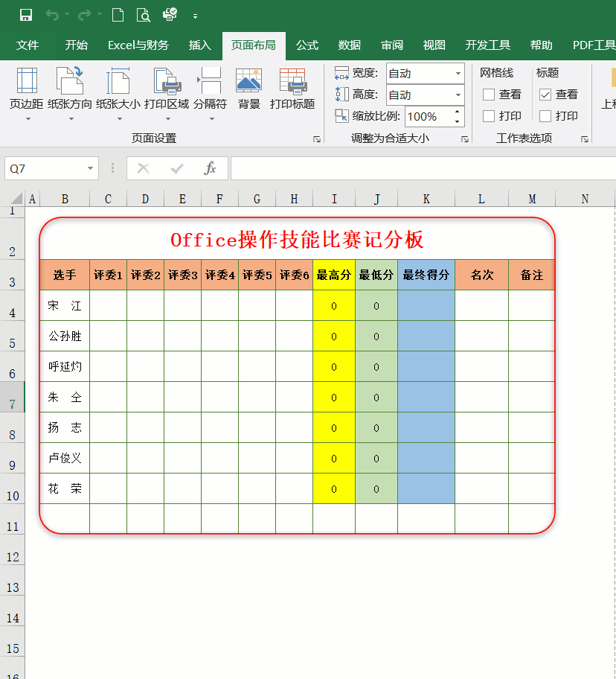
Task: Switch to the 数据 tab
Action: pos(350,45)
